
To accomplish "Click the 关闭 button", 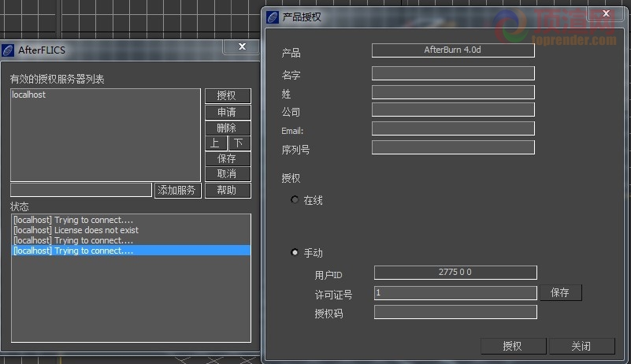I will click(x=581, y=347).
